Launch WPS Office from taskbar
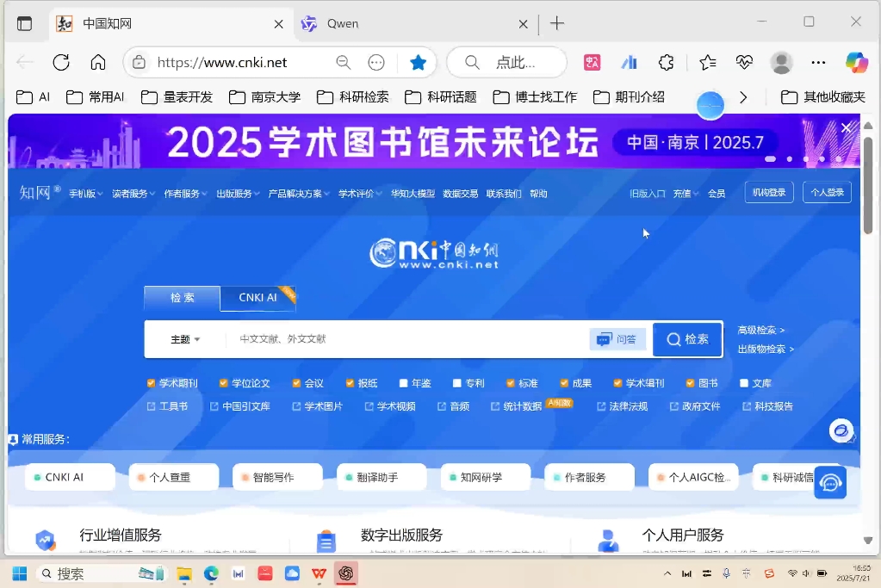Image resolution: width=881 pixels, height=588 pixels. click(319, 573)
